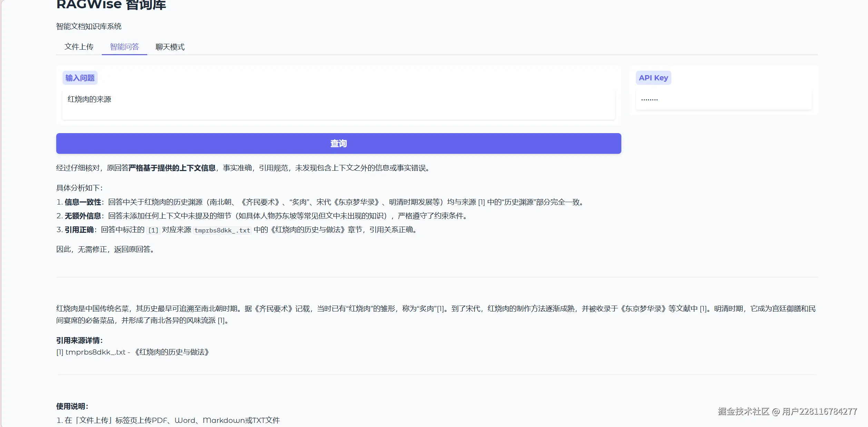Click the API Key label badge
The height and width of the screenshot is (427, 868).
point(653,78)
